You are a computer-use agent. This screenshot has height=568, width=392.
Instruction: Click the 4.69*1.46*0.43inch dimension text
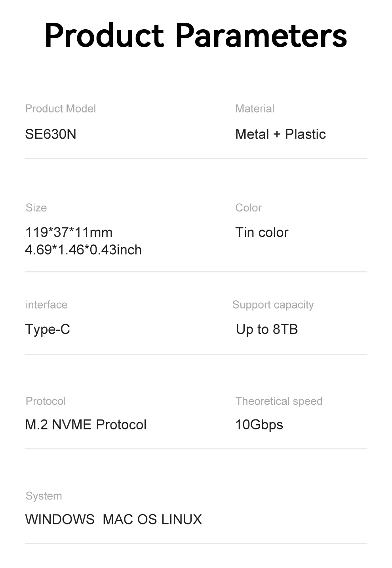[83, 250]
